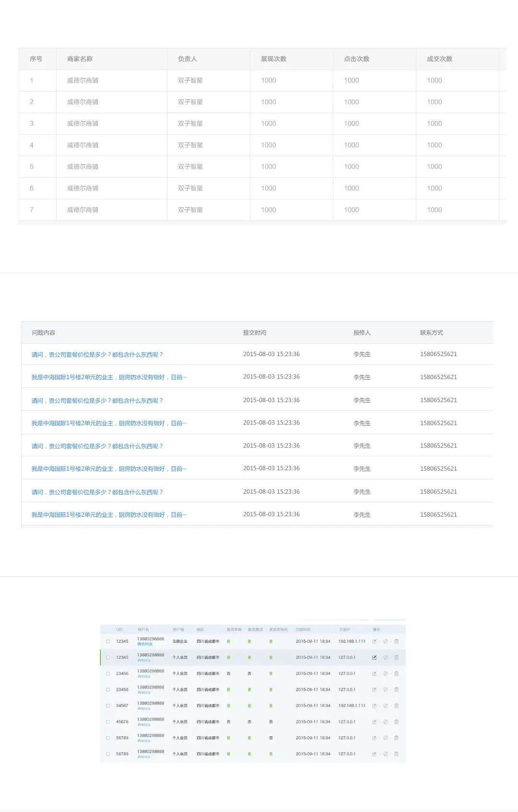Click trash icon for UID 45678
This screenshot has width=518, height=812.
click(396, 722)
